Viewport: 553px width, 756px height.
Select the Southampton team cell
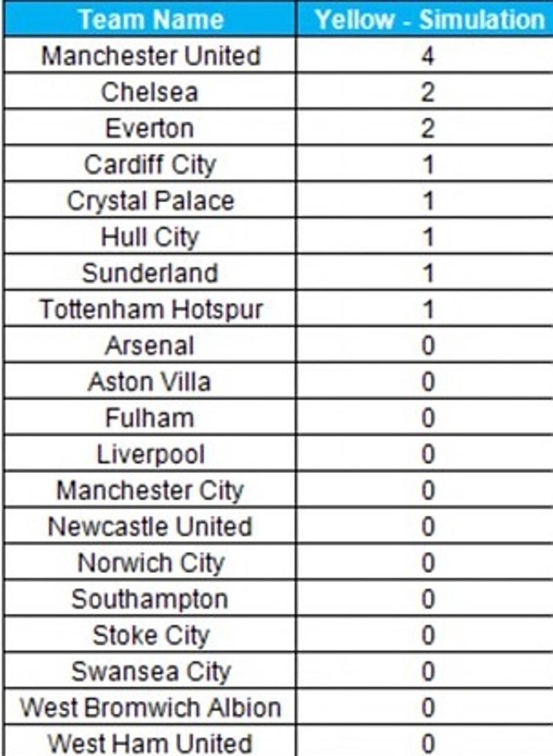click(x=151, y=599)
